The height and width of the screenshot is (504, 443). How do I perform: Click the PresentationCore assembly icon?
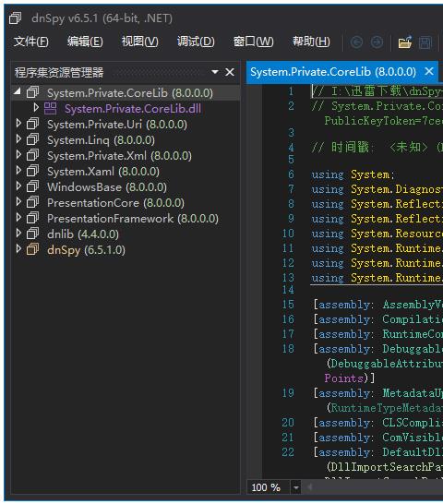[33, 202]
